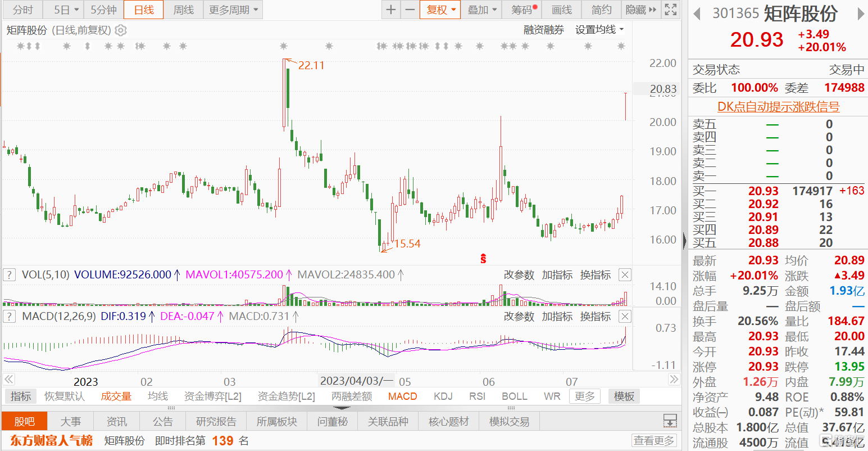The image size is (868, 451).
Task: Select 资金趋势[L2] indicator
Action: (286, 396)
